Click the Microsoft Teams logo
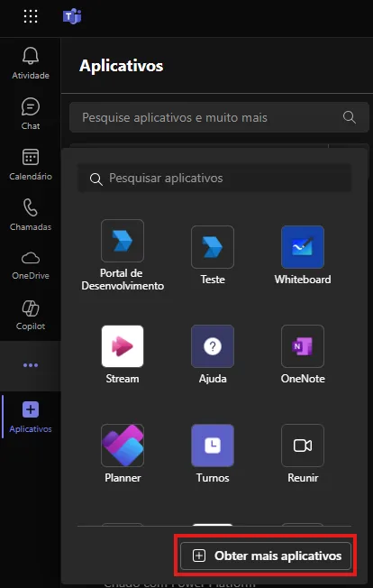The image size is (373, 588). (72, 16)
